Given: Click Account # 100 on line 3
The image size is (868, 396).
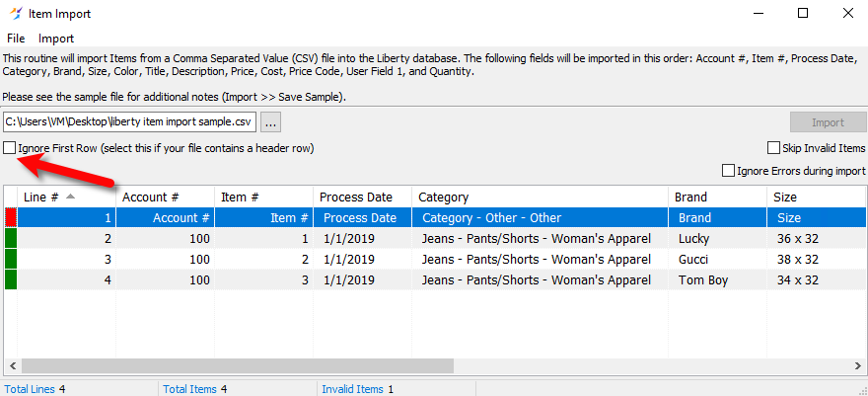Looking at the screenshot, I should (165, 259).
